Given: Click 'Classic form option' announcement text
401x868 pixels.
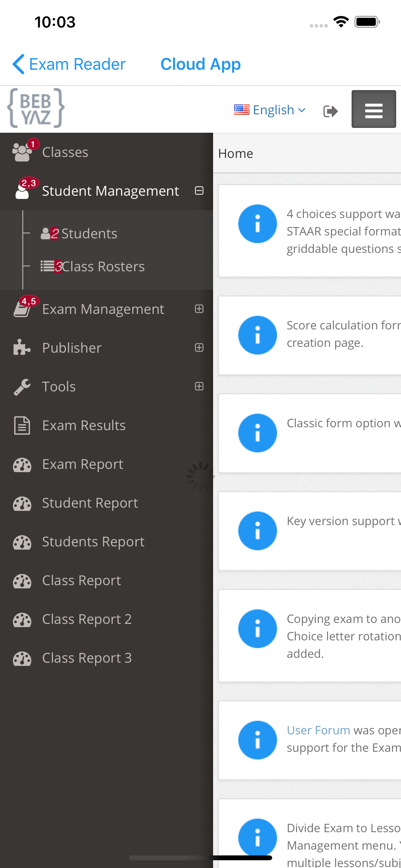Looking at the screenshot, I should click(x=344, y=423).
